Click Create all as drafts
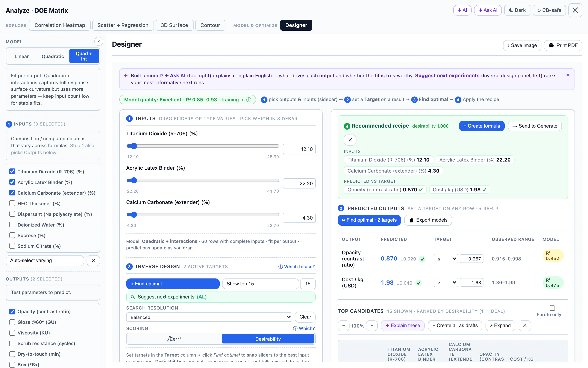 pyautogui.click(x=455, y=325)
